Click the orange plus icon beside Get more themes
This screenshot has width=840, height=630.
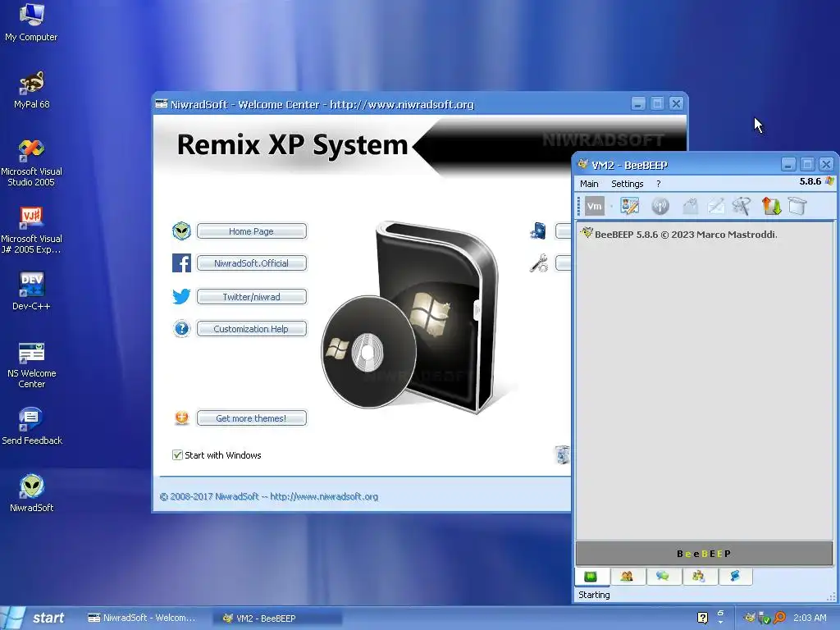[x=181, y=418]
